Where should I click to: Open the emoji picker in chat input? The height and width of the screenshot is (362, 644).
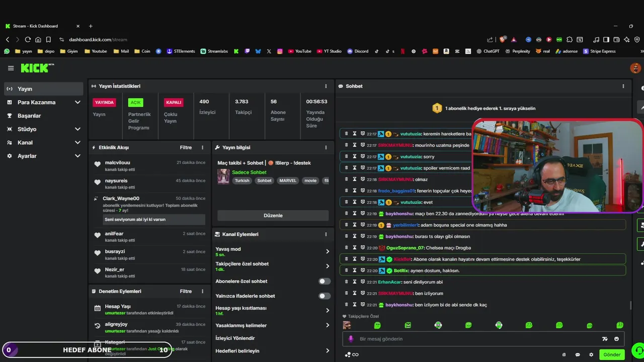617,339
